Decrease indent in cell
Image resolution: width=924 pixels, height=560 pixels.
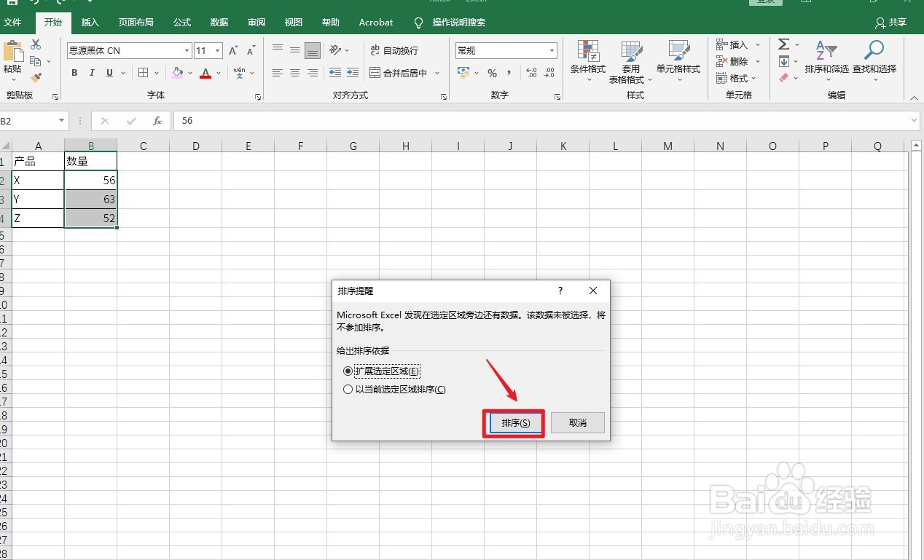coord(335,73)
